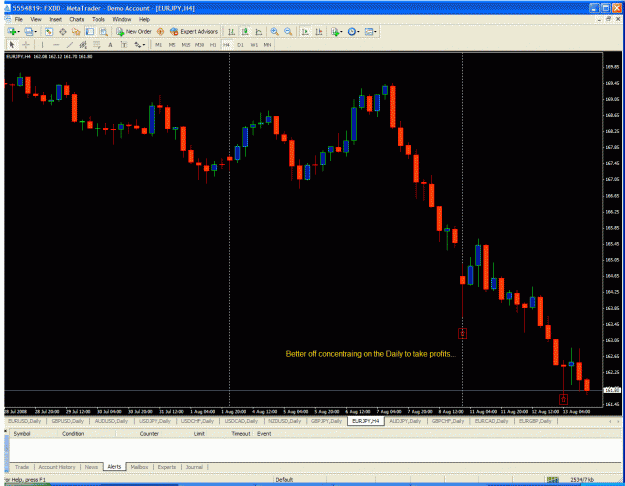Open the Profiles toolbar icon
Viewport: 625px width, 486px height.
click(29, 31)
